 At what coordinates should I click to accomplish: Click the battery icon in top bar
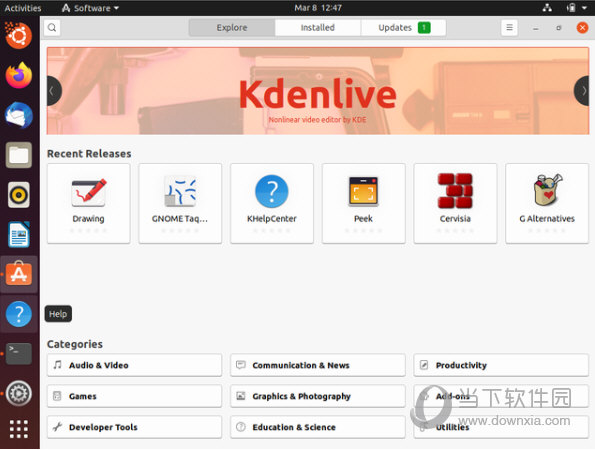click(571, 8)
